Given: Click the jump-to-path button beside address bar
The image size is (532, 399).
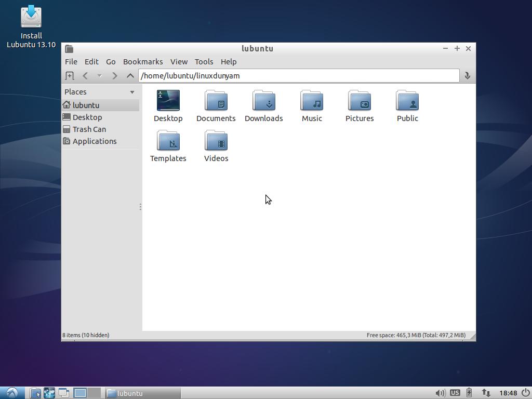Looking at the screenshot, I should [x=467, y=76].
